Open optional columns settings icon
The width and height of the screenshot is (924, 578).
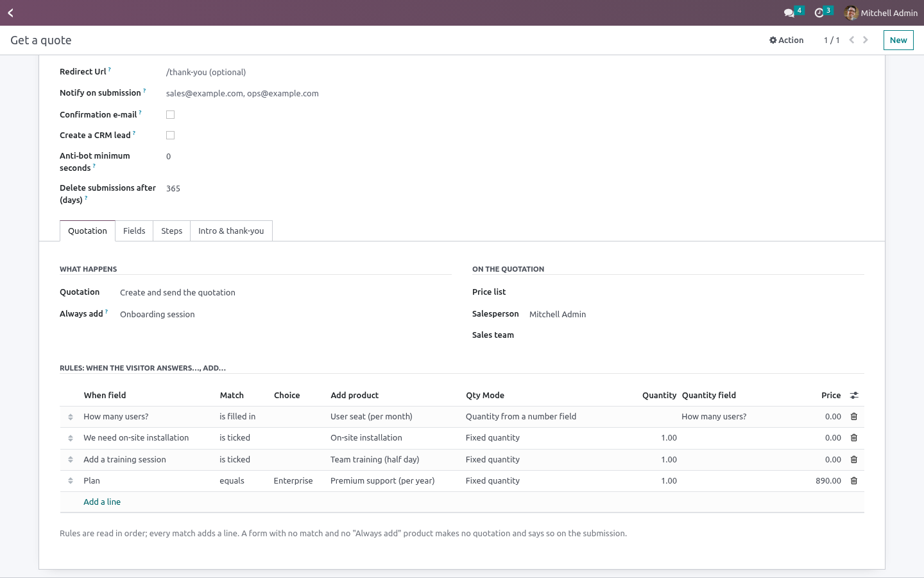point(854,396)
